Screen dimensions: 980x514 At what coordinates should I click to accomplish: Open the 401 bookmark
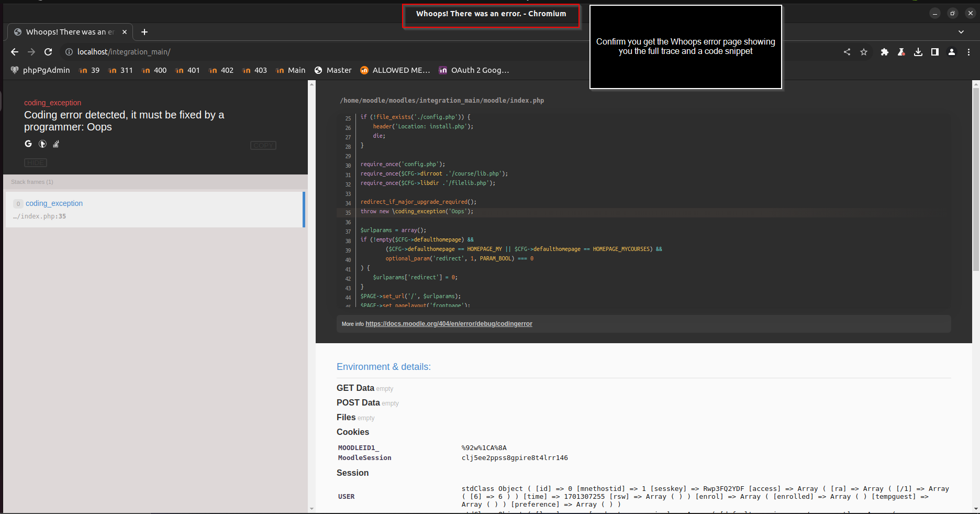[188, 70]
